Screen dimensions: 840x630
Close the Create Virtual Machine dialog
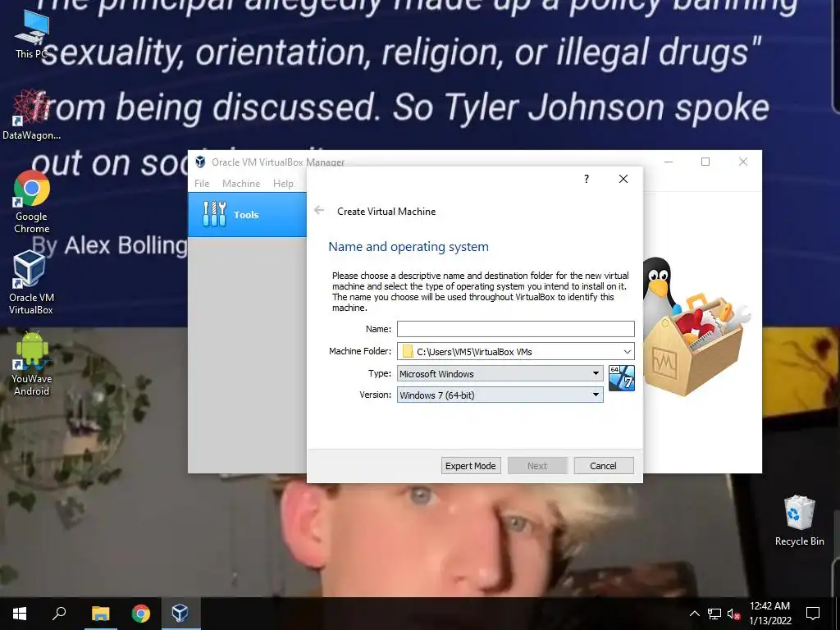(623, 179)
